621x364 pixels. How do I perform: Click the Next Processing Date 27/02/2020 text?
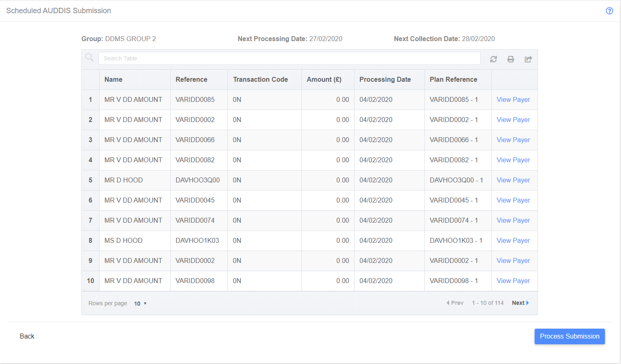tap(290, 39)
